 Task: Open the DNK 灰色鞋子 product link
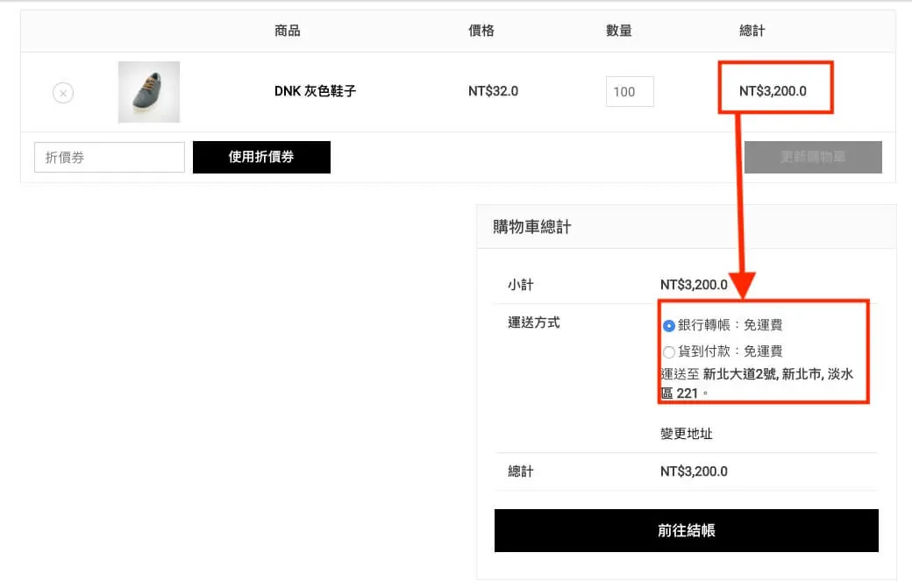315,91
